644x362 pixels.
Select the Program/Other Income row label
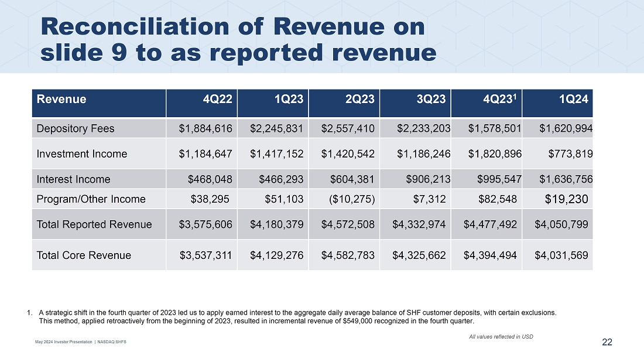[x=91, y=199]
